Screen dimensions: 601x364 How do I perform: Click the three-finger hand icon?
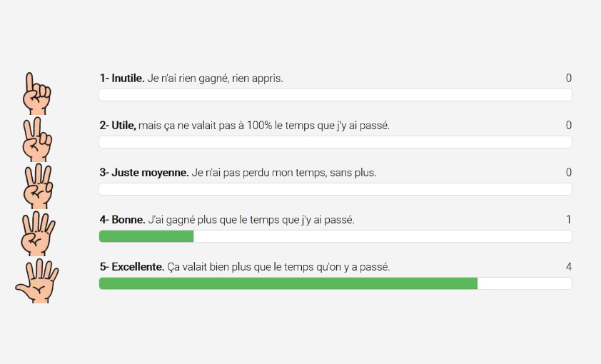(37, 186)
